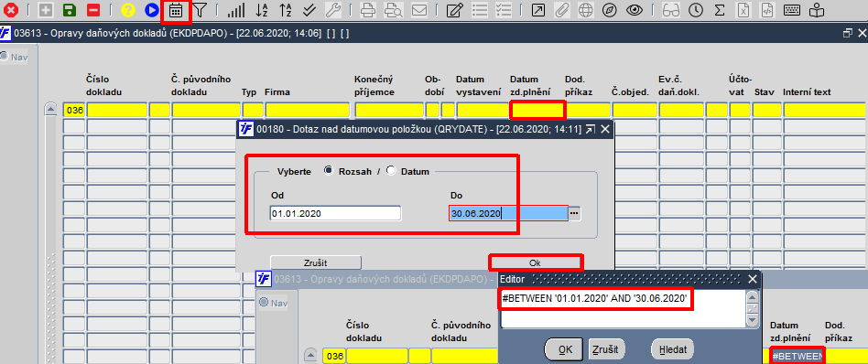Click the funnel filter icon
The width and height of the screenshot is (868, 364).
pyautogui.click(x=200, y=10)
